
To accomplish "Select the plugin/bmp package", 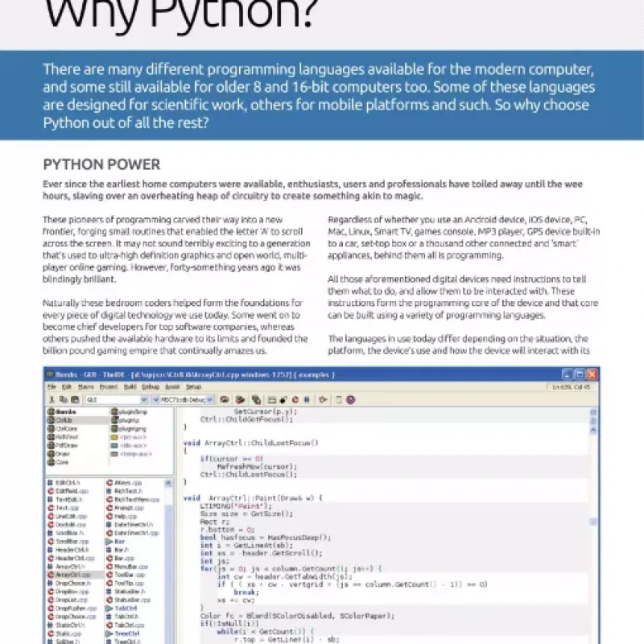I will pos(129,411).
